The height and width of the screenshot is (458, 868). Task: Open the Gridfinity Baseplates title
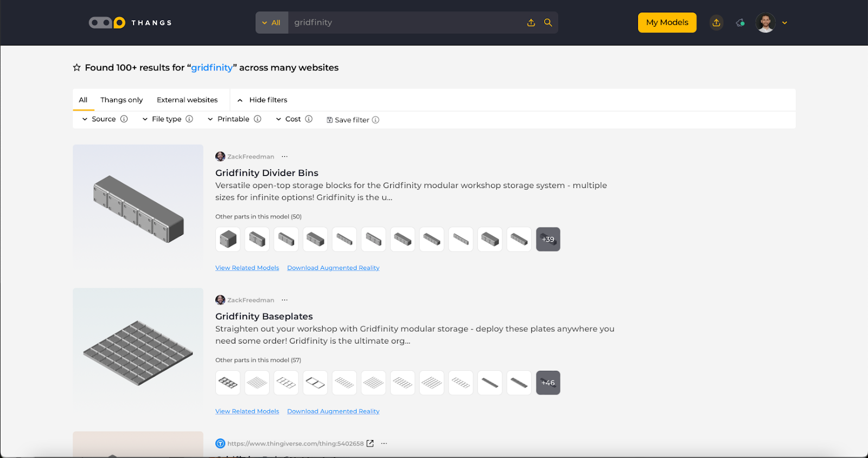point(264,317)
